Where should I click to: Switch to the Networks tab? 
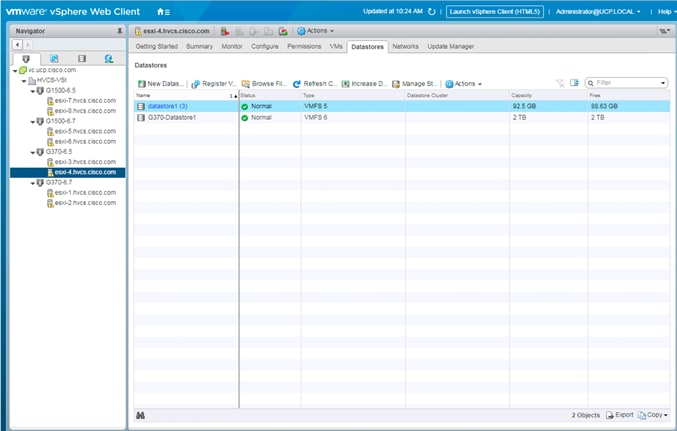point(405,46)
